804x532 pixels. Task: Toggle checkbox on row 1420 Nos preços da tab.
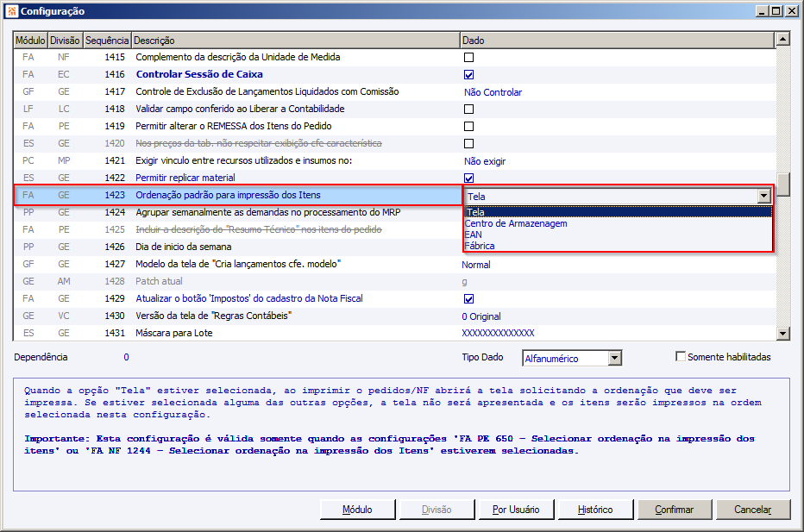468,143
